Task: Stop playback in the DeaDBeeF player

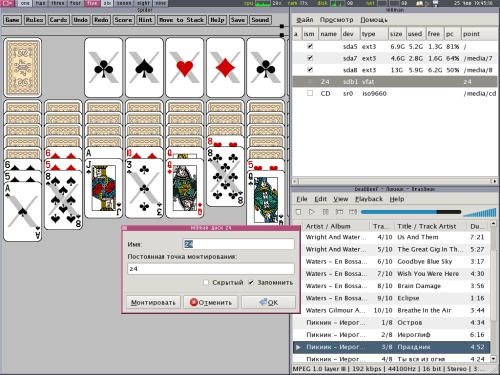Action: click(x=298, y=212)
